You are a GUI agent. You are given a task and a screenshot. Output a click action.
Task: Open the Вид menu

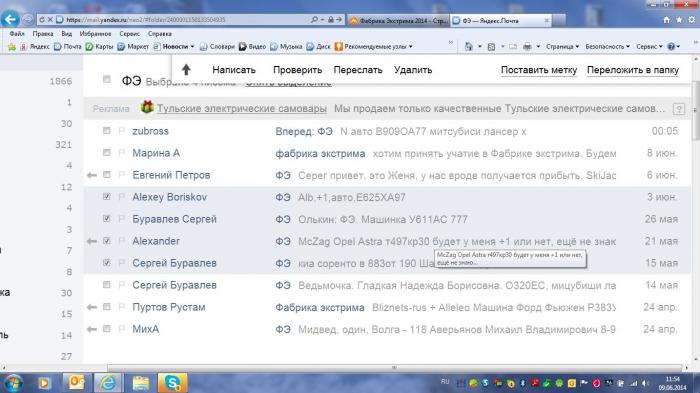67,33
